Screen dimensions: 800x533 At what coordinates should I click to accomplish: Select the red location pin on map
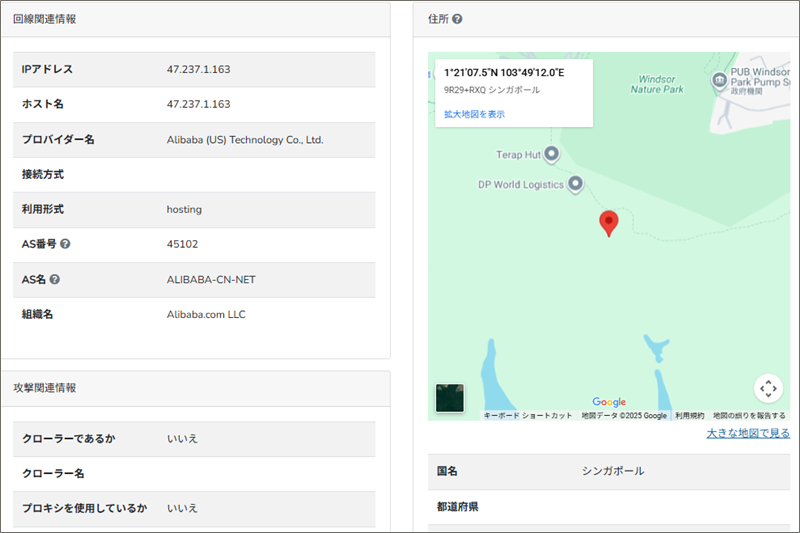click(608, 223)
